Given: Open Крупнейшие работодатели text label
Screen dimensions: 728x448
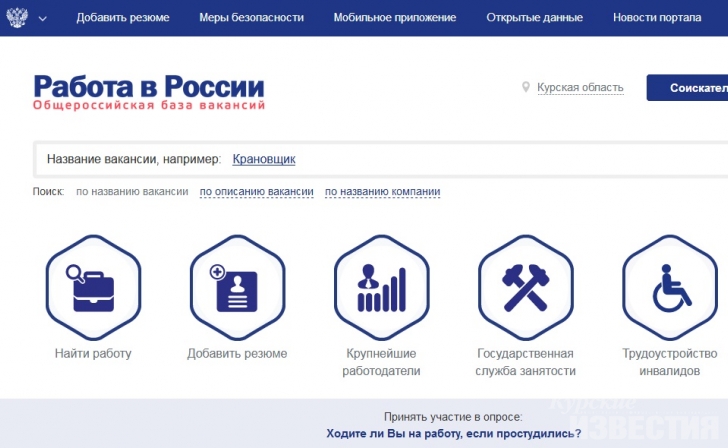Looking at the screenshot, I should 381,362.
